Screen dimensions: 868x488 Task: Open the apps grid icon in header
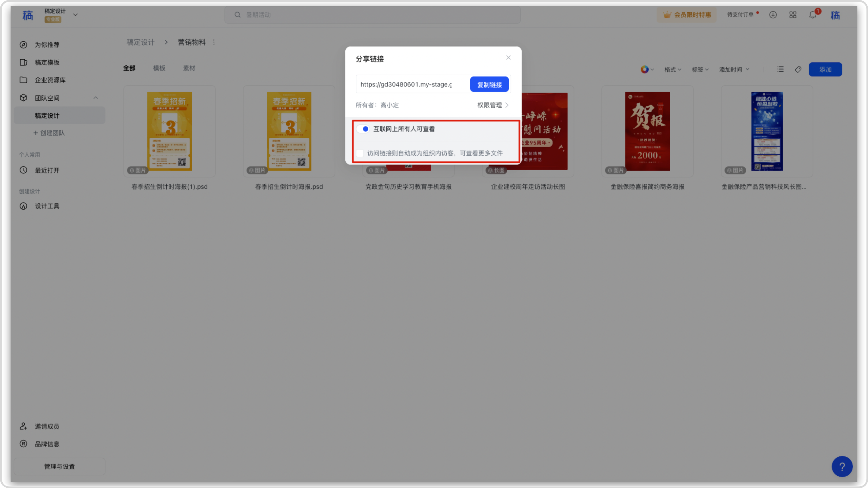793,15
